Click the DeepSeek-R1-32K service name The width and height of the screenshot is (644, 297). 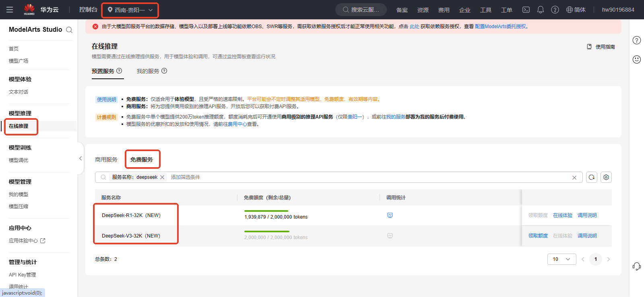click(x=131, y=215)
